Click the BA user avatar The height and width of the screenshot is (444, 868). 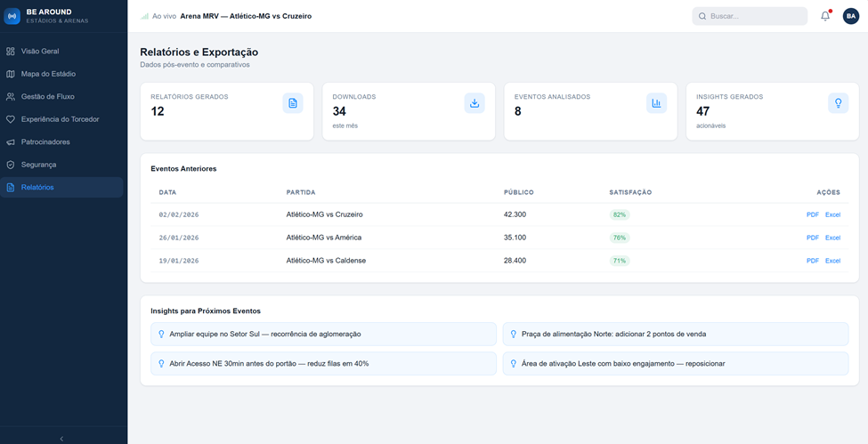click(851, 16)
